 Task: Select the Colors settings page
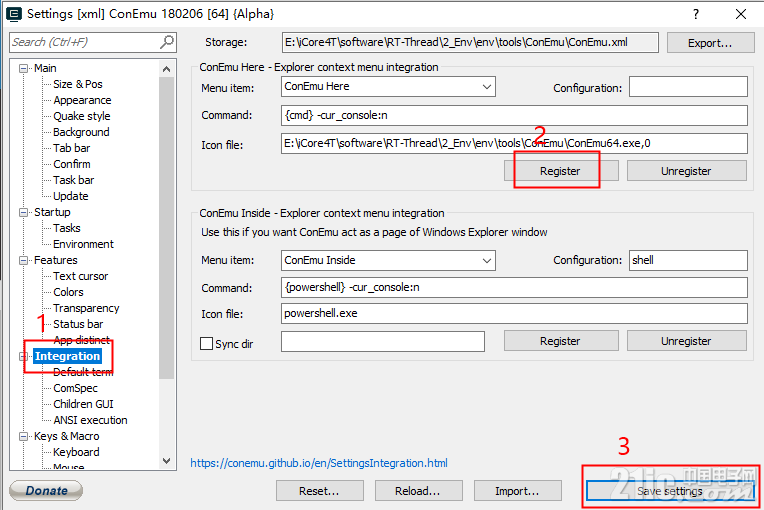tap(68, 292)
